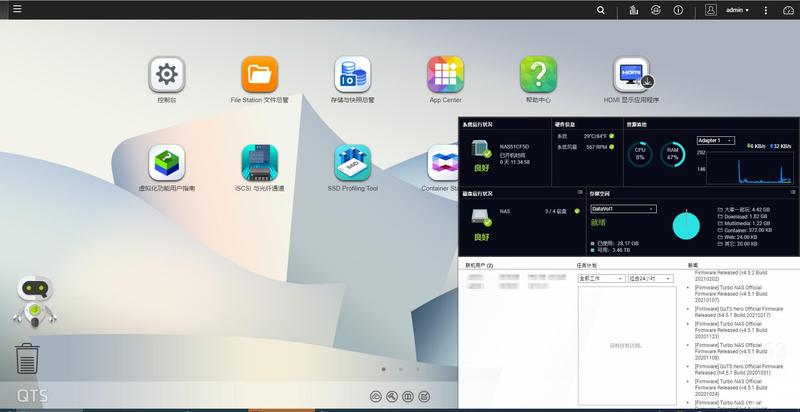Open the background tasks icon
This screenshot has height=412, width=800.
[634, 10]
